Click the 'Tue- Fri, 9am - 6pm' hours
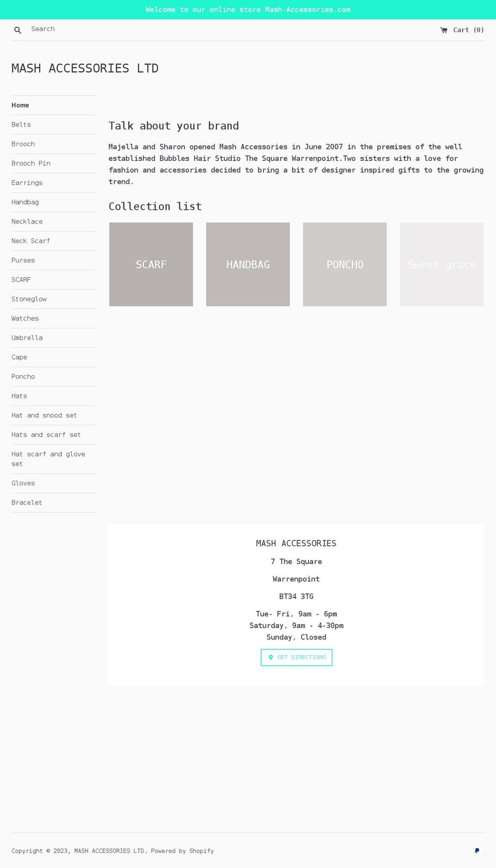Image resolution: width=496 pixels, height=868 pixels. tap(297, 614)
